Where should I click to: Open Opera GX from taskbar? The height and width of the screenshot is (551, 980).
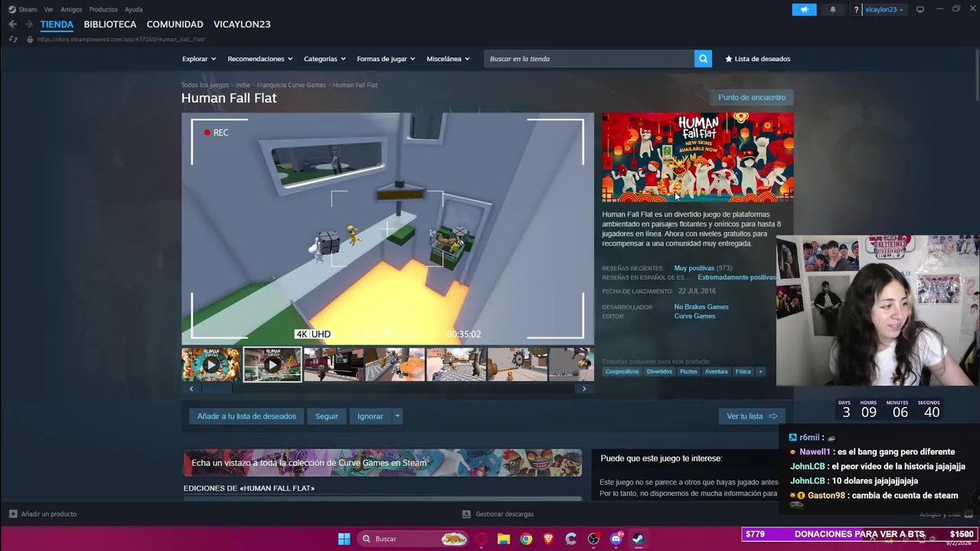481,539
